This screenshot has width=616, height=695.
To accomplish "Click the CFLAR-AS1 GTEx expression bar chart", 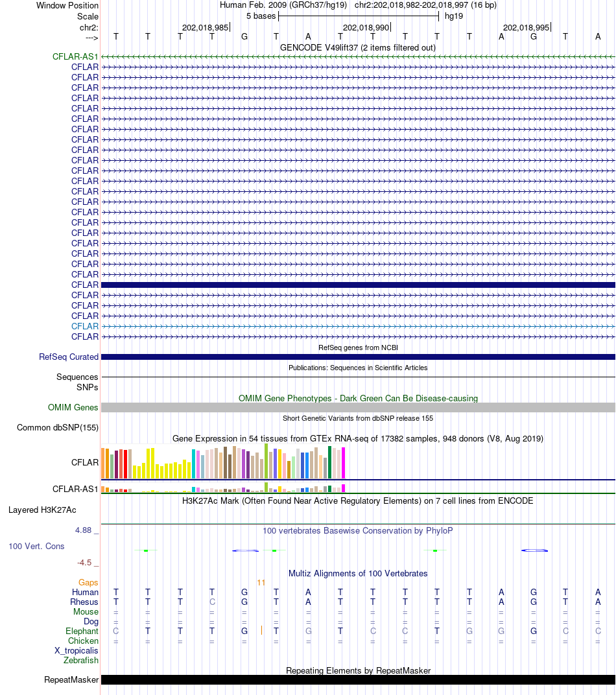I will point(223,488).
